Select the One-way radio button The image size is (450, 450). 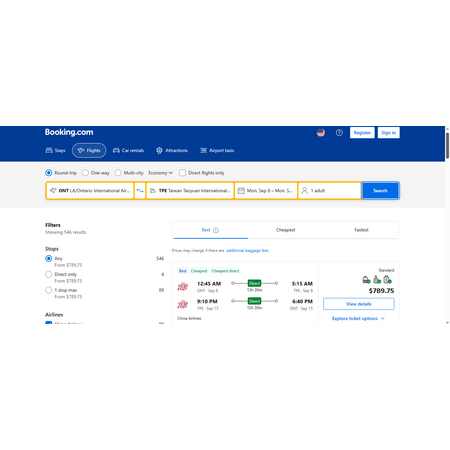tap(85, 173)
